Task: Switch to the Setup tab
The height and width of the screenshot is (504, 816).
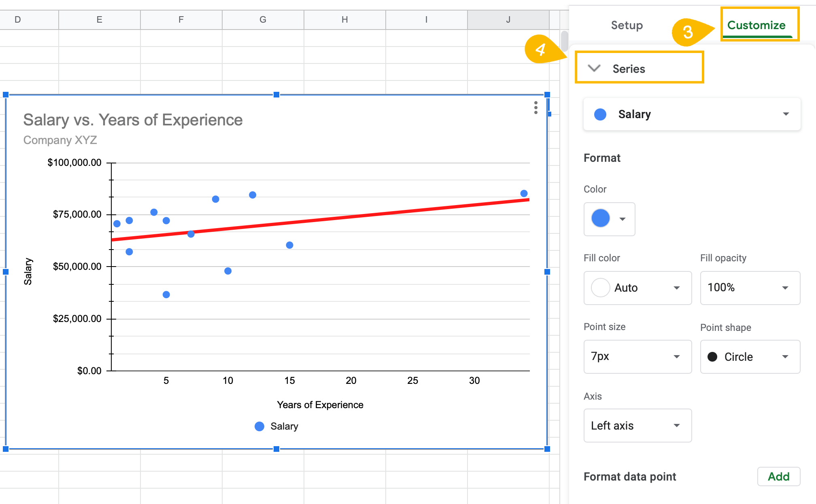Action: (627, 24)
